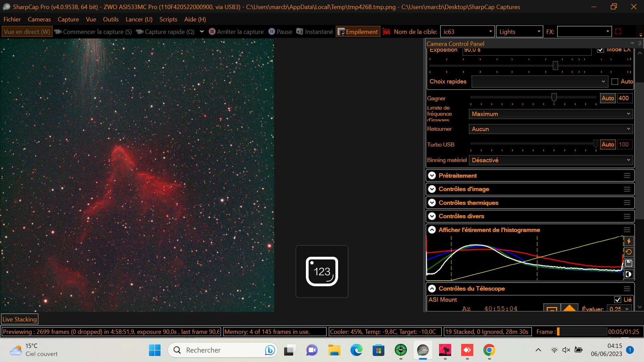Click the exposure slider handle
Image resolution: width=644 pixels, height=362 pixels.
pyautogui.click(x=555, y=66)
